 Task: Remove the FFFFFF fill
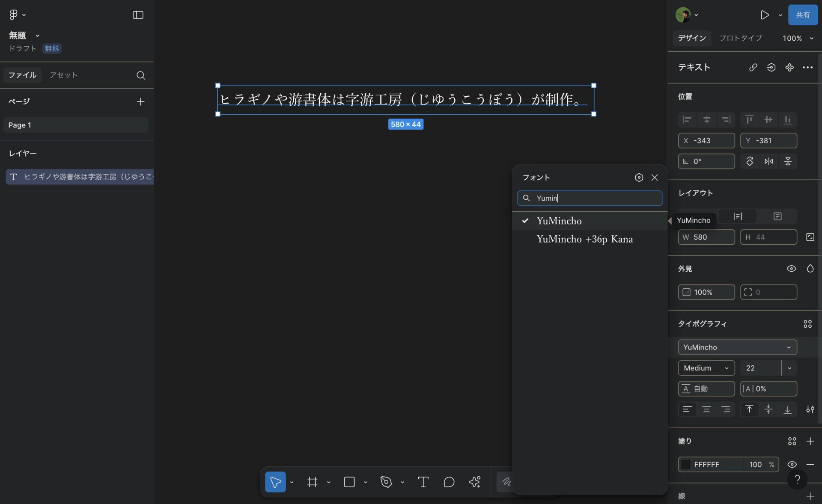tap(810, 465)
